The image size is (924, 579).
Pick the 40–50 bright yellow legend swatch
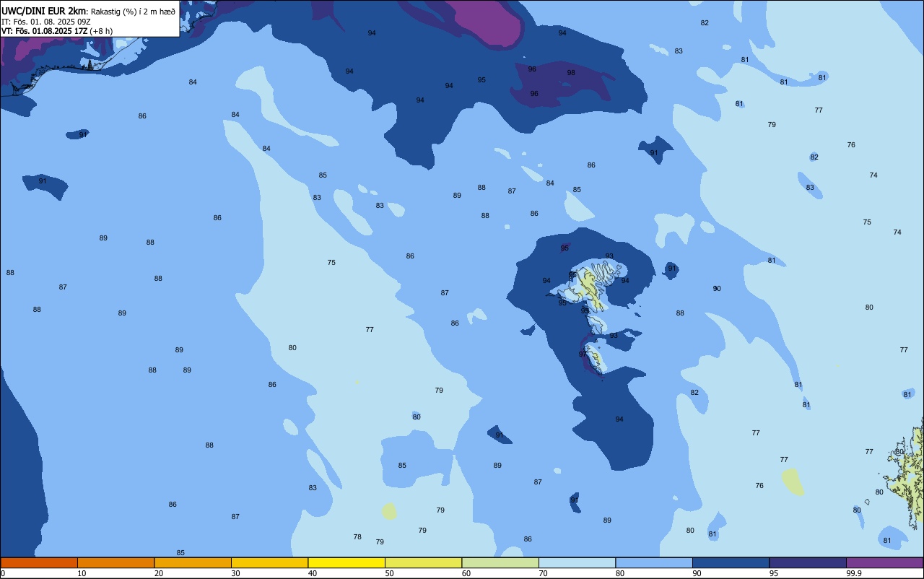pos(346,562)
